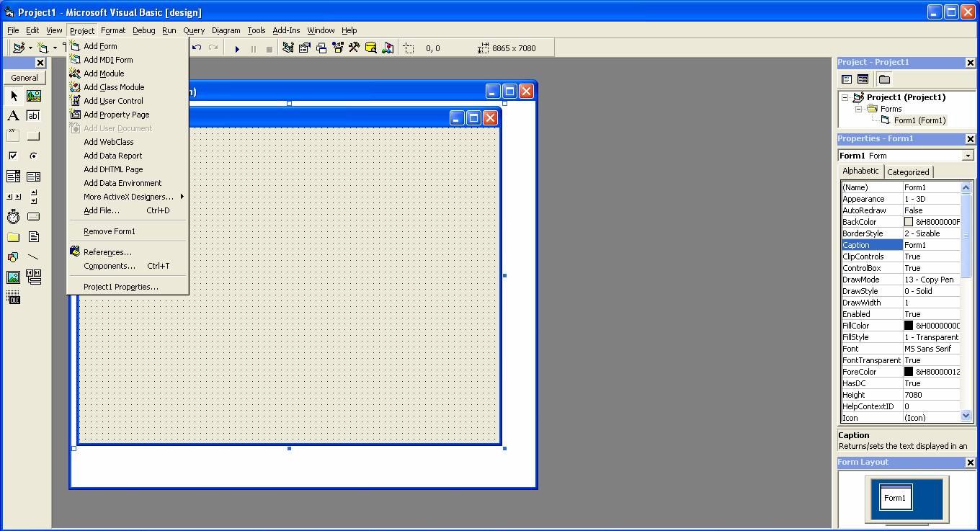Show Toolbox via hammer-wrench toolbar icon

pos(355,48)
